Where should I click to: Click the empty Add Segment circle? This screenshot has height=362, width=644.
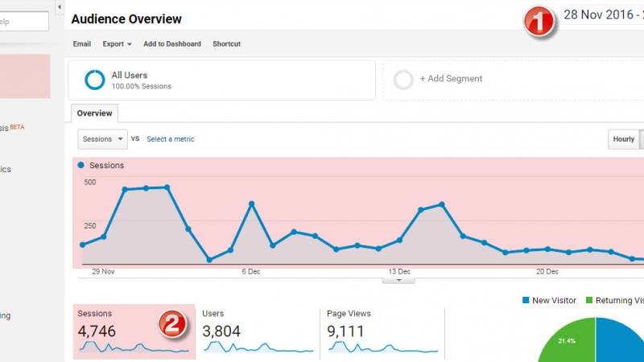click(403, 80)
